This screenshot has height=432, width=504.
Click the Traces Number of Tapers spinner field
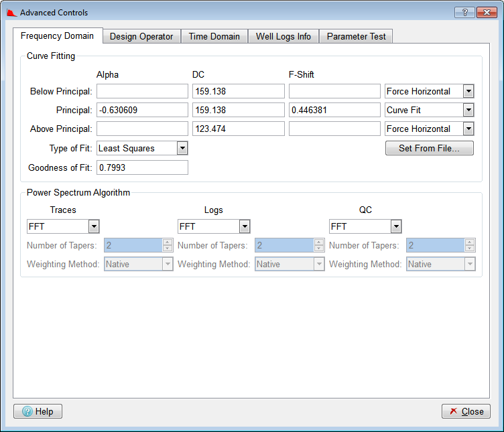tap(139, 245)
